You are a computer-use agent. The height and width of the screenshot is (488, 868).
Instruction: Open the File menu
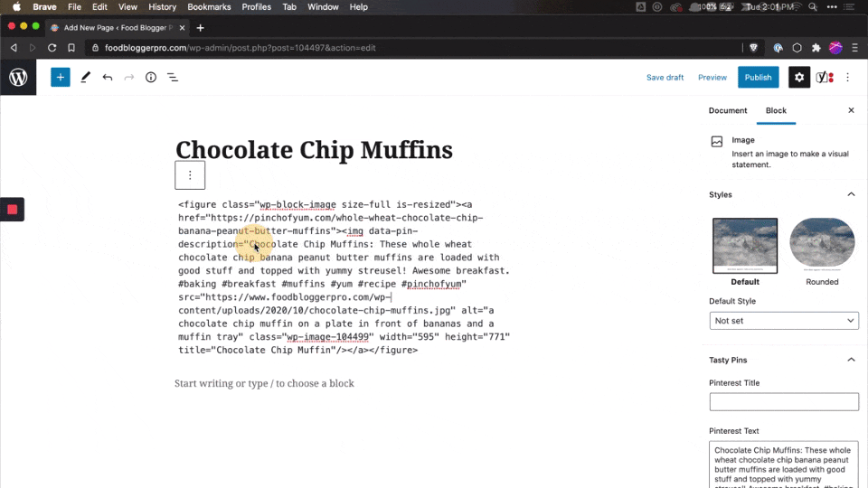(x=74, y=7)
